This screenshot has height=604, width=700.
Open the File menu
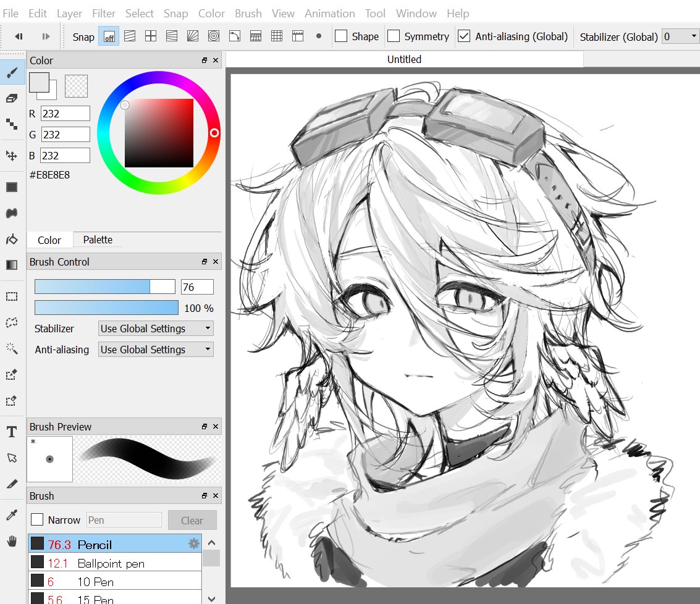pyautogui.click(x=11, y=14)
